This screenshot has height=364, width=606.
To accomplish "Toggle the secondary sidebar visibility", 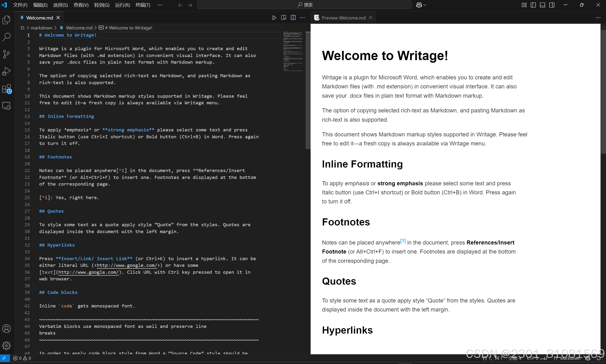I will coord(552,5).
